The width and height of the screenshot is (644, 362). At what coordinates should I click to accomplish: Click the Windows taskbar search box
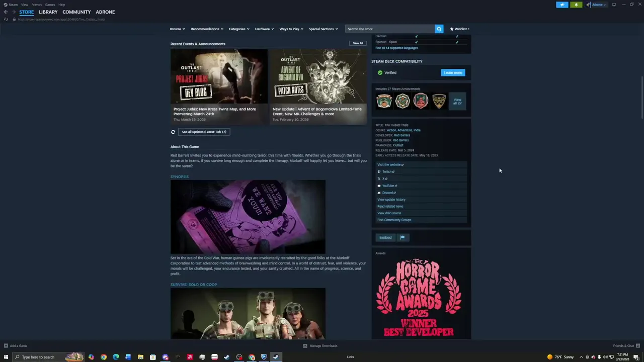[48, 357]
